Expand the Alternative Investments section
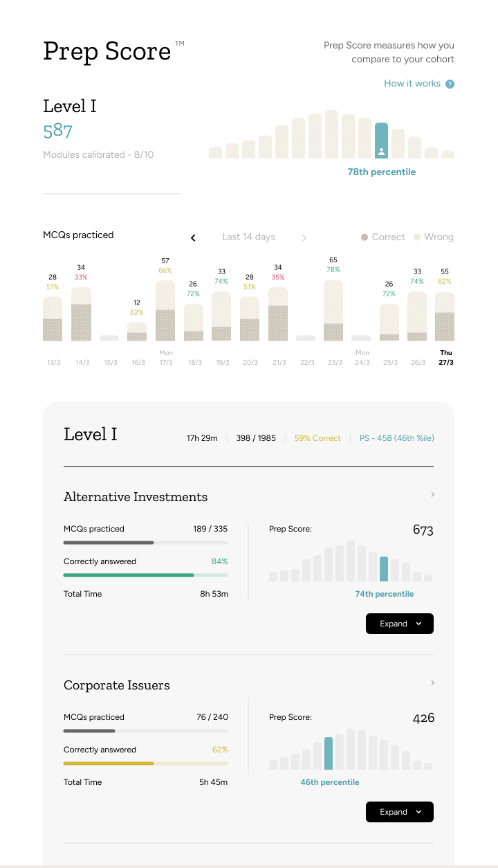498x868 pixels. [x=399, y=624]
